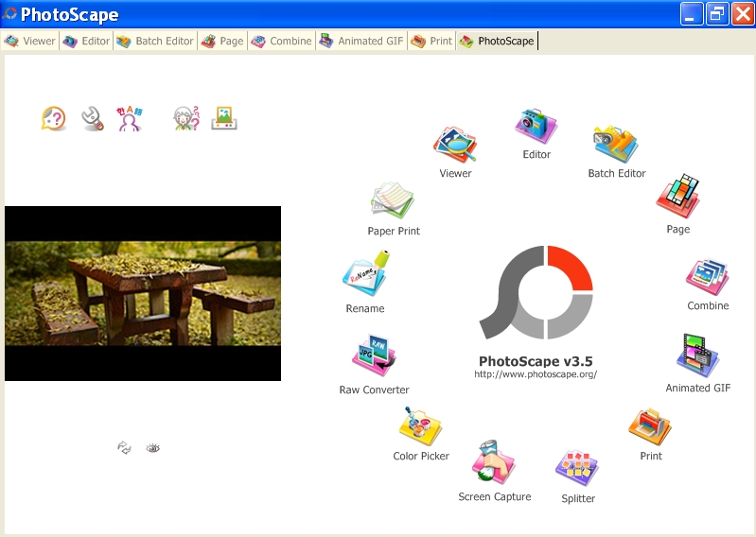Click the person with question marks icon
This screenshot has width=756, height=537.
186,118
